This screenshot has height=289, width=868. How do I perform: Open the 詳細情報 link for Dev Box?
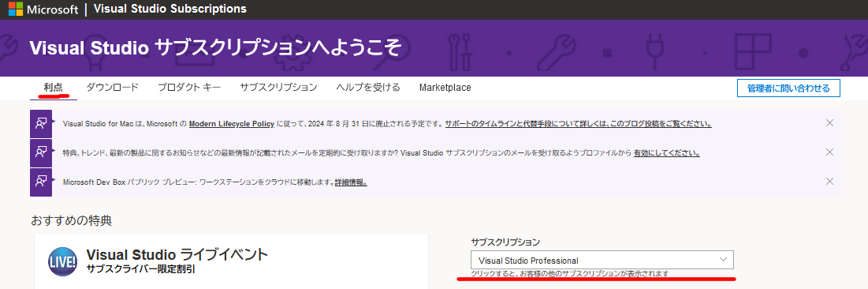coord(351,182)
